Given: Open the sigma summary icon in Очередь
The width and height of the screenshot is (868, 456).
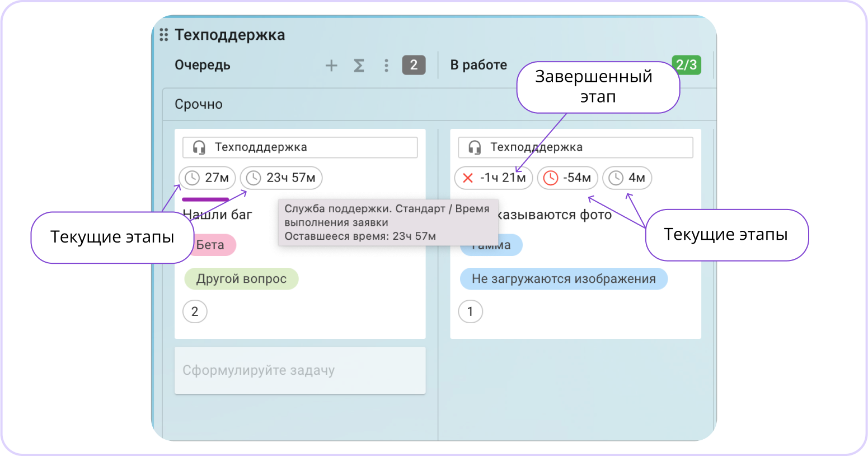Looking at the screenshot, I should tap(359, 66).
